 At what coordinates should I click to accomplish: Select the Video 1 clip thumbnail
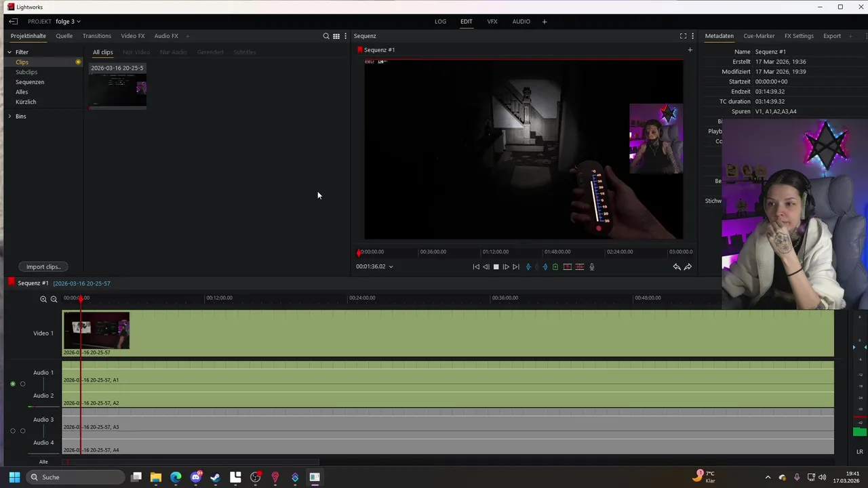[96, 331]
